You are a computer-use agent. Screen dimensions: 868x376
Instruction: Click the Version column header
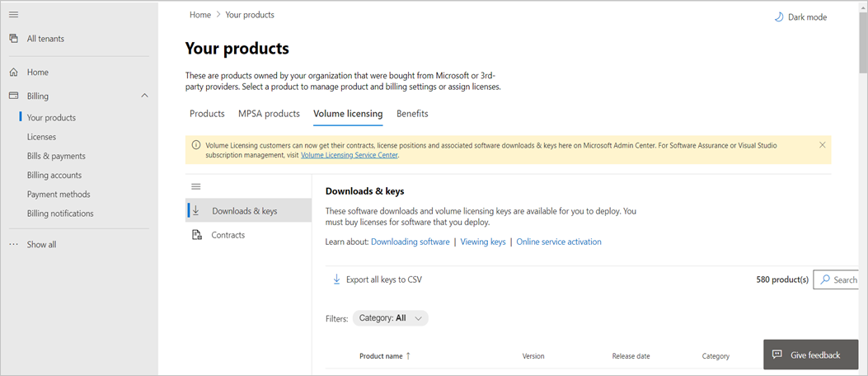tap(533, 356)
